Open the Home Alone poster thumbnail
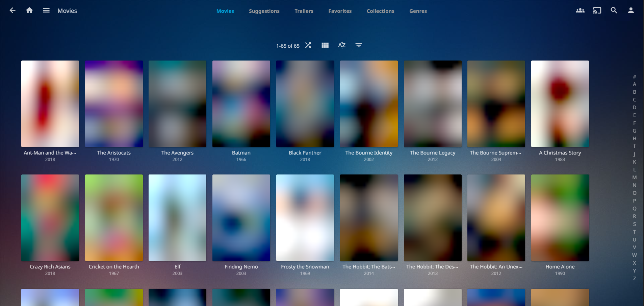 tap(560, 218)
